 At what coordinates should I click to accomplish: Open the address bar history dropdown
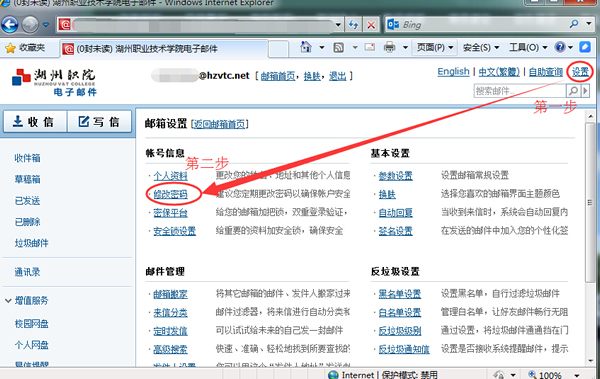coord(338,25)
